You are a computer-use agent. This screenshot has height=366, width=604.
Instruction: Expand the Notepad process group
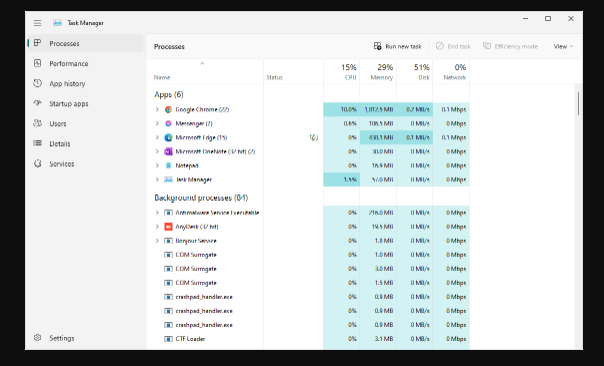pos(157,165)
